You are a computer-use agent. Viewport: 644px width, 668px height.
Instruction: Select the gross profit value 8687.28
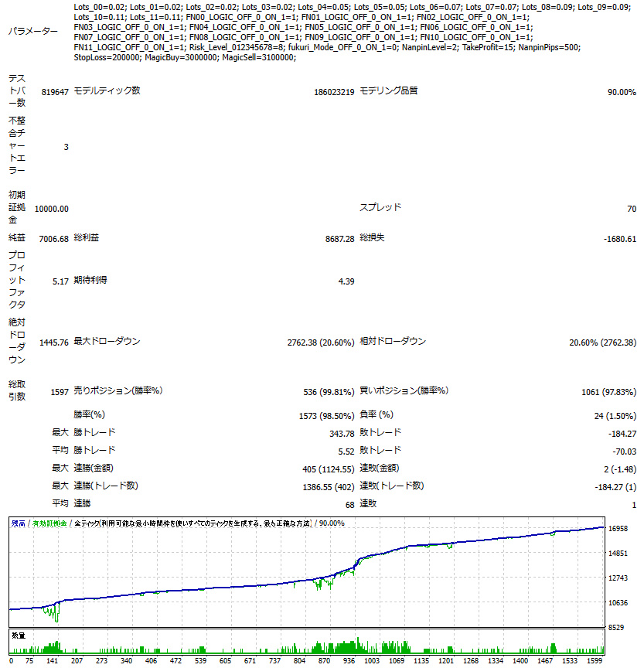[x=340, y=239]
